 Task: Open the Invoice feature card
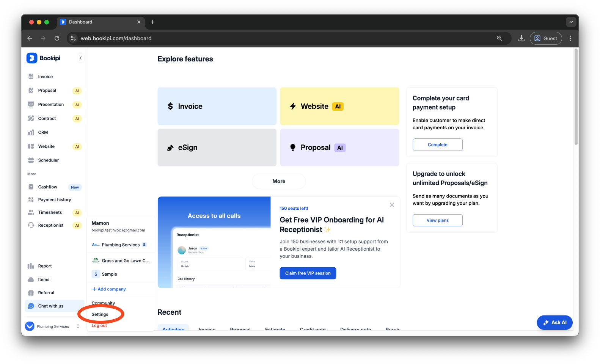217,106
